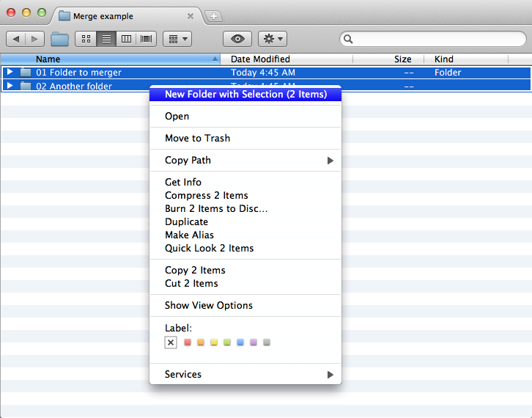Choose Make Alias
The height and width of the screenshot is (418, 532).
245,235
